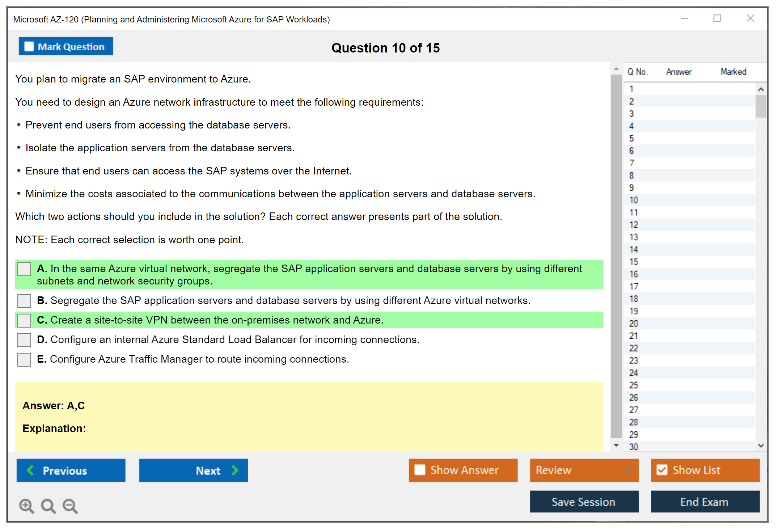This screenshot has height=532, width=778.
Task: Click the zoom reset magnifier icon
Action: (x=48, y=506)
